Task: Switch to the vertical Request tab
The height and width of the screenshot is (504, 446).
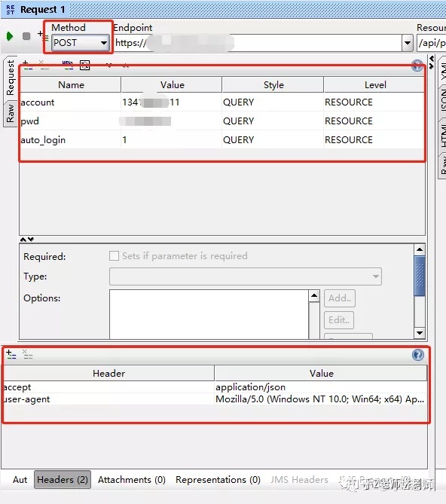Action: point(11,78)
